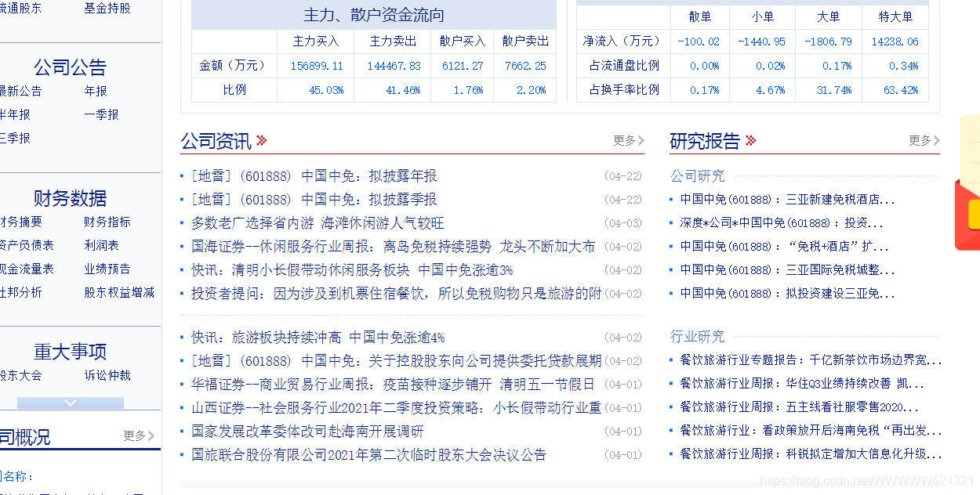
Task: Open industry report 五主线看社服零售2020
Action: (x=799, y=407)
